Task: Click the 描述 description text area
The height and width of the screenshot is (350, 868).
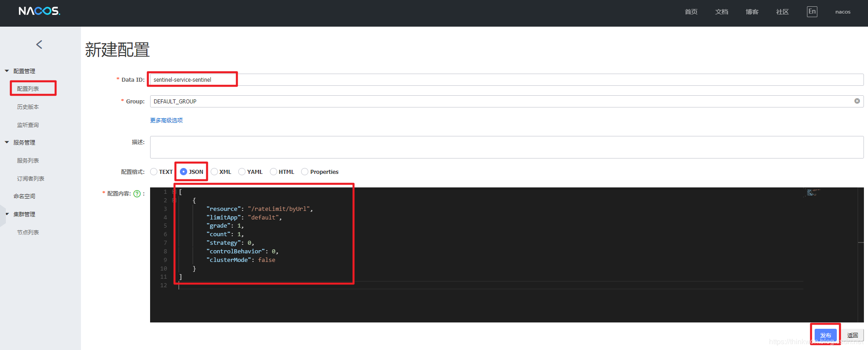Action: click(x=506, y=147)
